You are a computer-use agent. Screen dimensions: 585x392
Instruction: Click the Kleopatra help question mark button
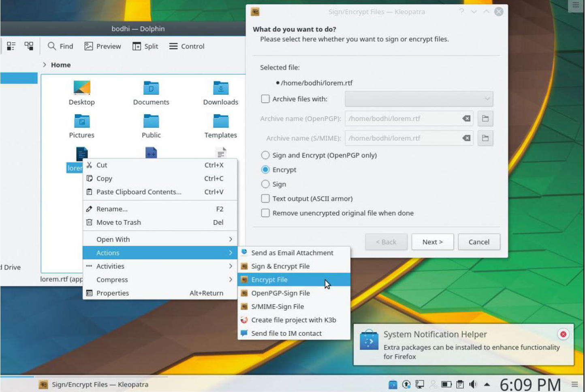pyautogui.click(x=461, y=11)
